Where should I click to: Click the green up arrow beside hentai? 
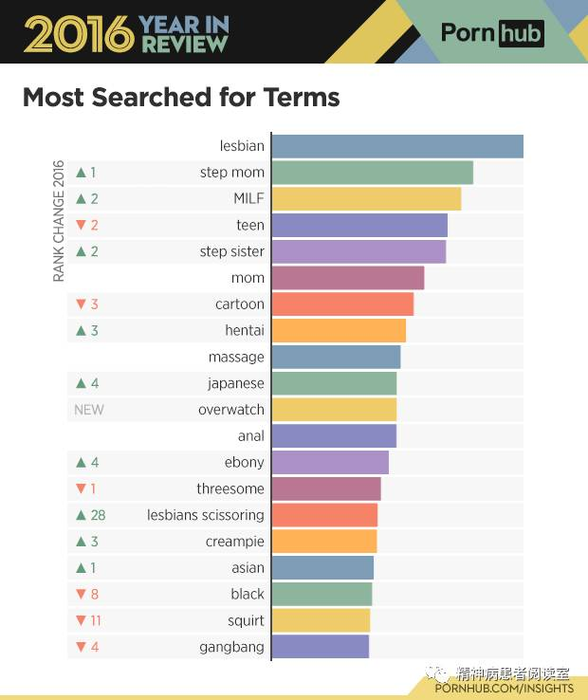coord(81,330)
